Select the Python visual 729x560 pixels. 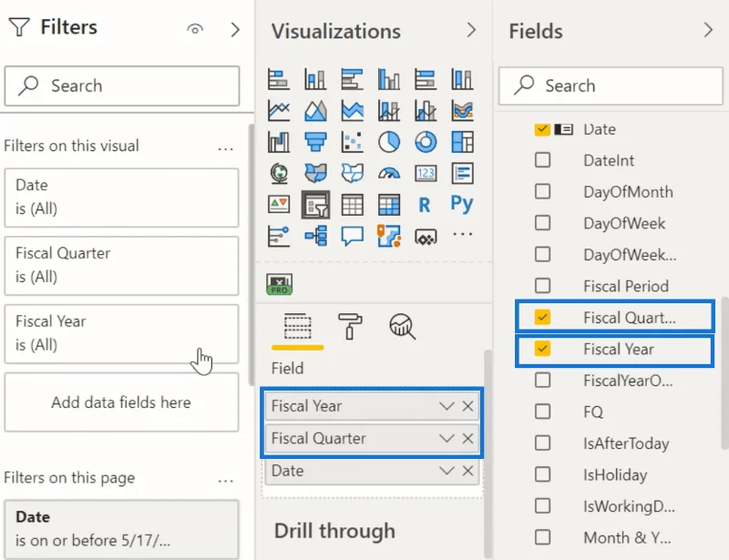point(462,204)
